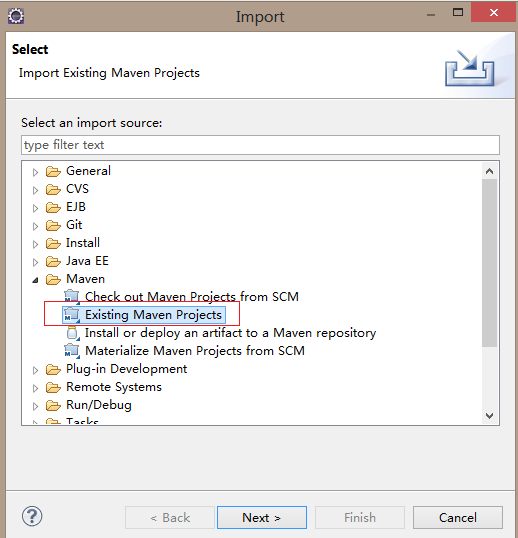Viewport: 518px width, 538px height.
Task: Click the EJB folder icon
Action: (53, 207)
